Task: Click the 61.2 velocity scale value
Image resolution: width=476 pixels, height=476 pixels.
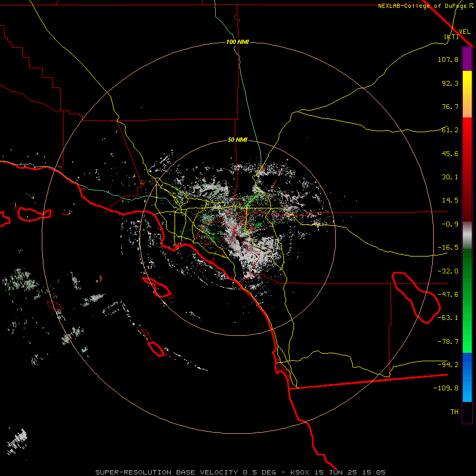Action: point(450,130)
